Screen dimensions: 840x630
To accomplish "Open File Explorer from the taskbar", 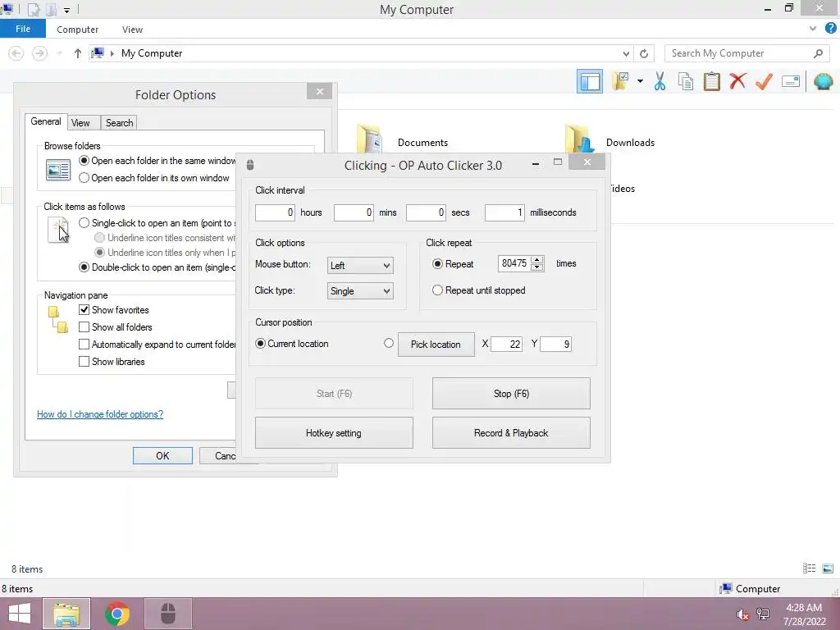I will [66, 614].
